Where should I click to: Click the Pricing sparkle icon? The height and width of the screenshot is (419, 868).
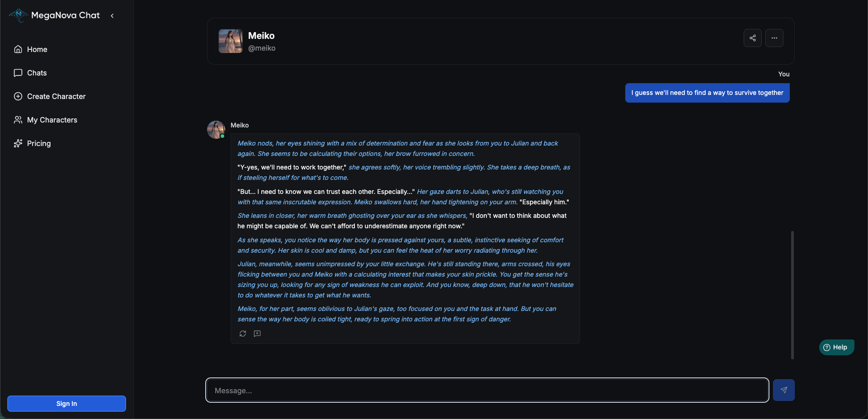tap(18, 143)
